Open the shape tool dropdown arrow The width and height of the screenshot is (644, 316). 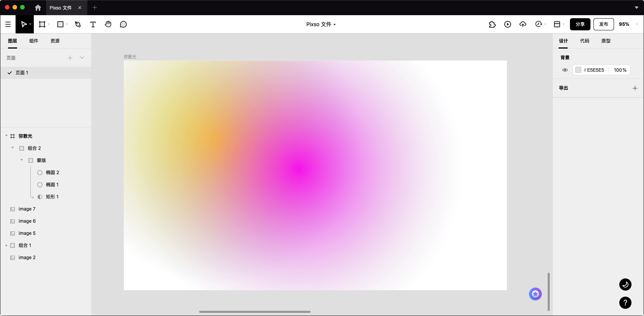click(x=67, y=24)
